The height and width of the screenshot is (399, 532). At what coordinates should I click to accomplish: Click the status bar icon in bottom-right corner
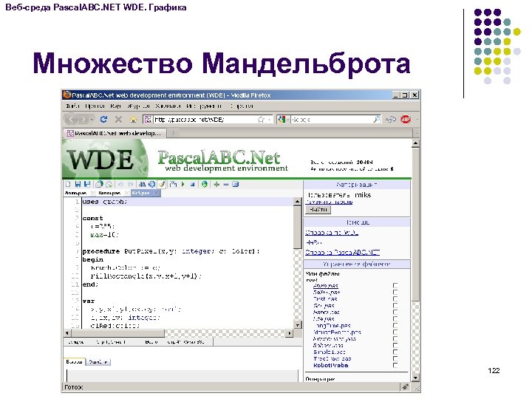pos(405,386)
